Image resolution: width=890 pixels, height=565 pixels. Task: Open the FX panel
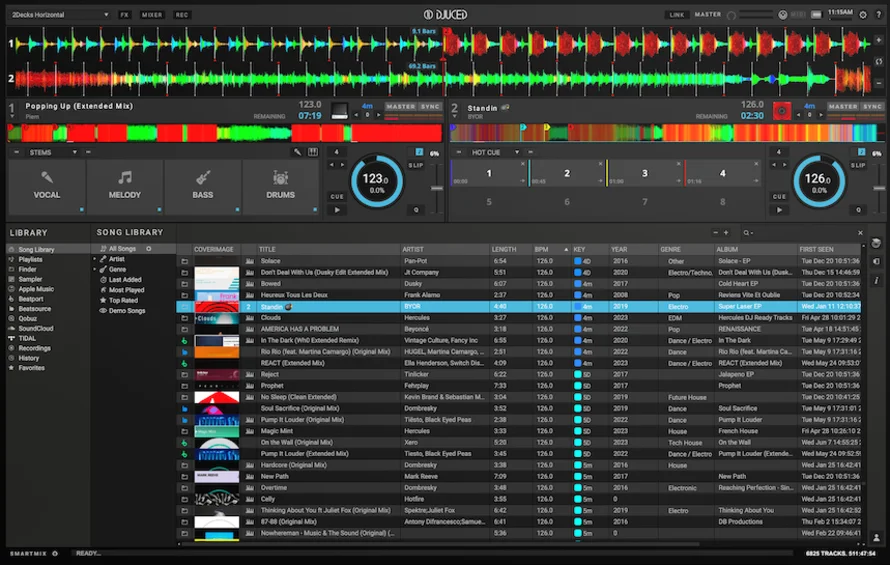(124, 15)
